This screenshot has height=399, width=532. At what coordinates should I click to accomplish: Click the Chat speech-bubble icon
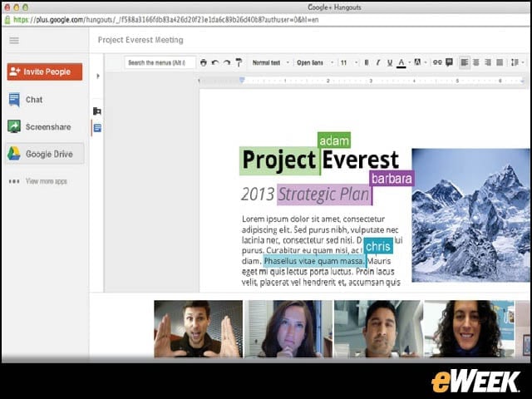[x=14, y=100]
